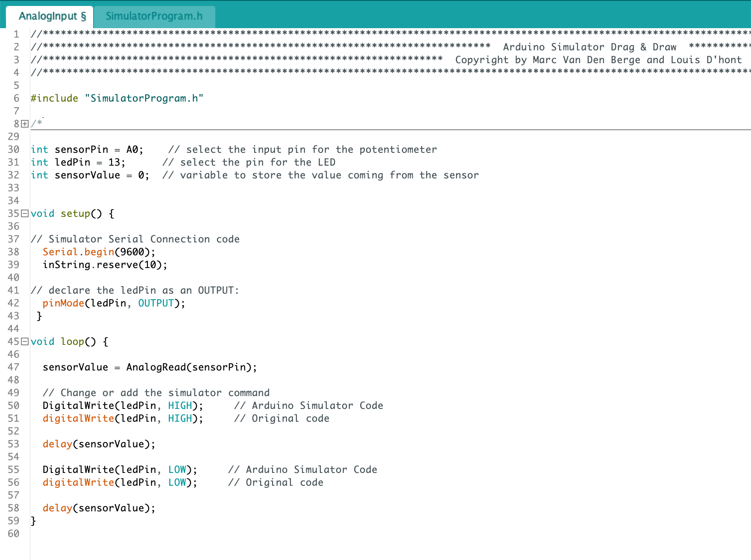Click the LOW constant on line 55

click(176, 469)
